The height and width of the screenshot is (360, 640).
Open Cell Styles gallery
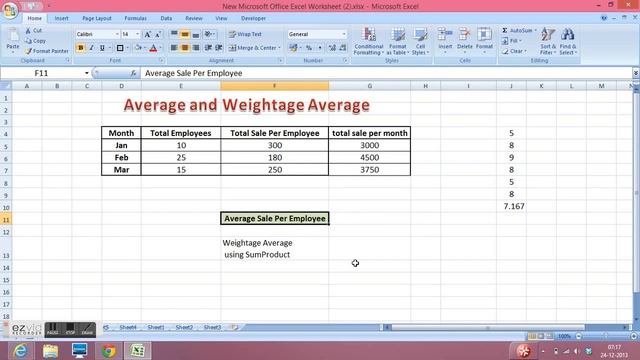(420, 41)
